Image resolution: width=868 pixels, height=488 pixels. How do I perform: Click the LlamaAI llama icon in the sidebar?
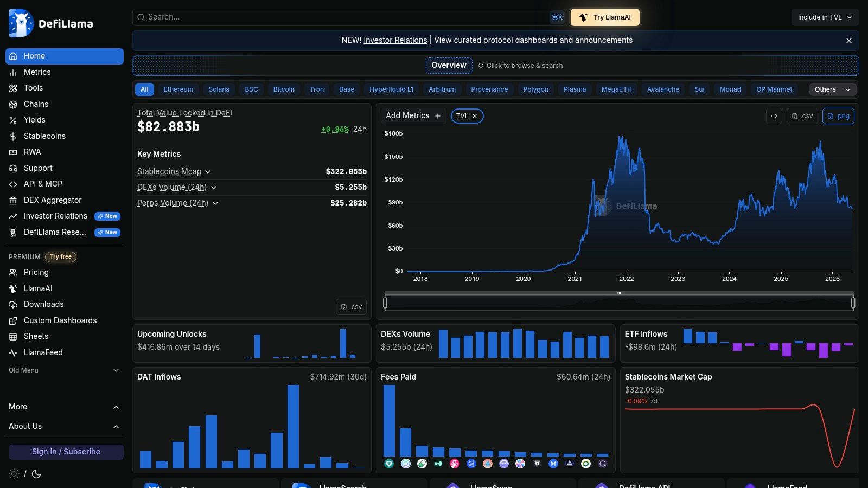tap(13, 288)
